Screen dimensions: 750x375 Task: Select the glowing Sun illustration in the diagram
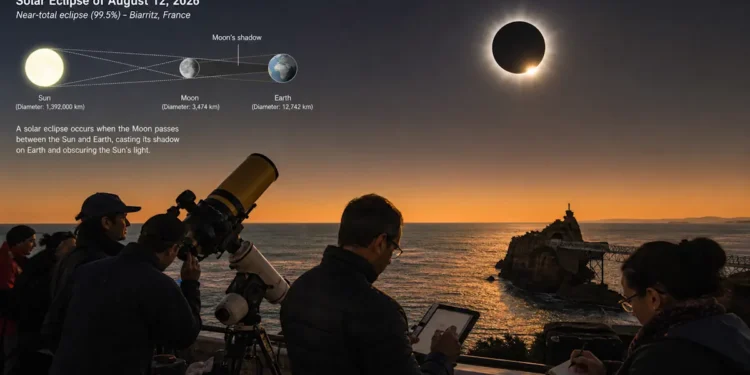click(44, 67)
